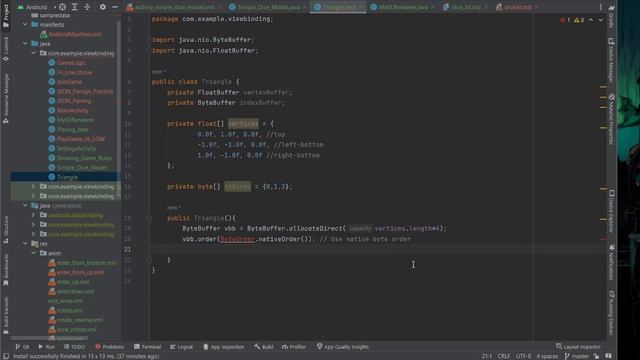The height and width of the screenshot is (360, 640).
Task: Collapse the java (generated) folder
Action: click(x=25, y=206)
